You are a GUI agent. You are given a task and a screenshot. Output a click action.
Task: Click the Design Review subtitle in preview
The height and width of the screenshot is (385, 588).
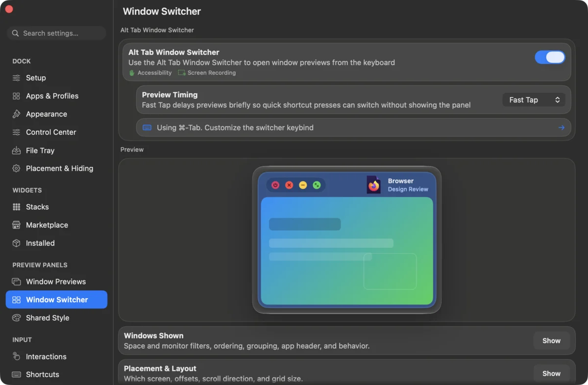pos(408,189)
